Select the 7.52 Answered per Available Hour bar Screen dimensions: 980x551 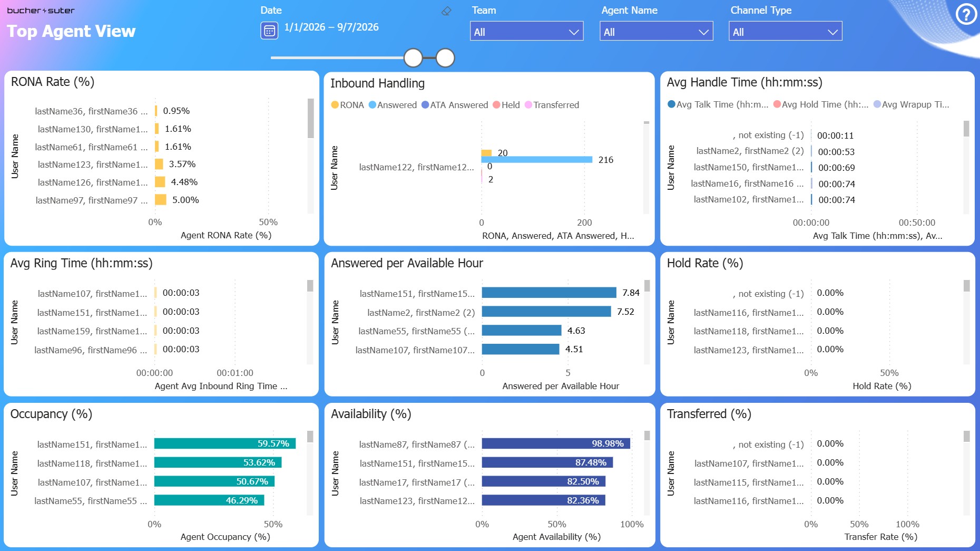point(546,312)
